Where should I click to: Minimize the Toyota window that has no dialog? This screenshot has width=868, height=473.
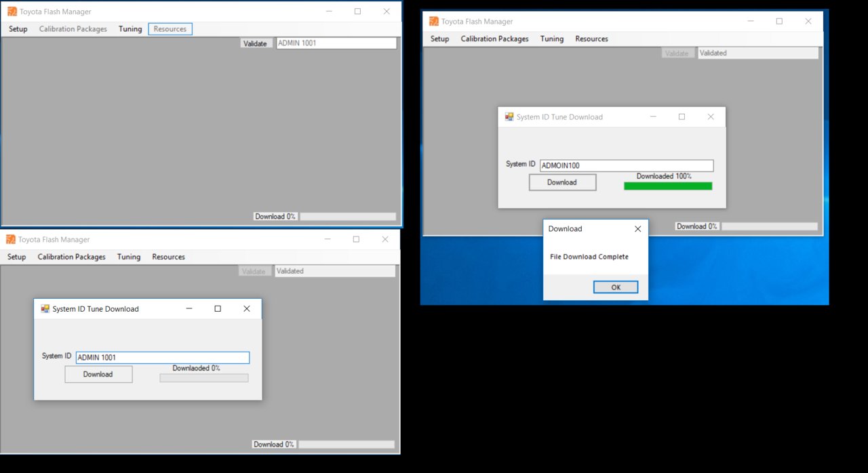(329, 12)
